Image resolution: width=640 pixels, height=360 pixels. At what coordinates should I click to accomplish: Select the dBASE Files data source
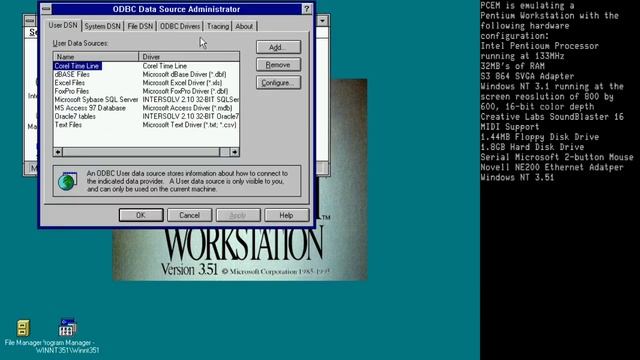tap(72, 74)
